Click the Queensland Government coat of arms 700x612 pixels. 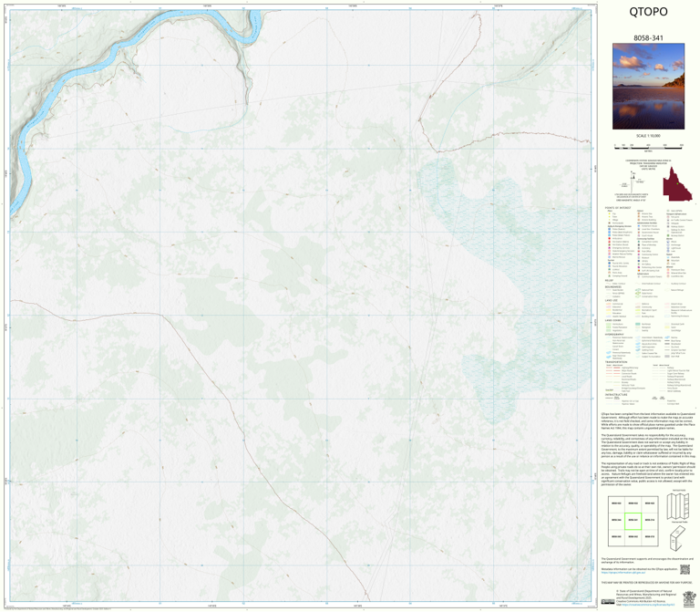point(690,598)
